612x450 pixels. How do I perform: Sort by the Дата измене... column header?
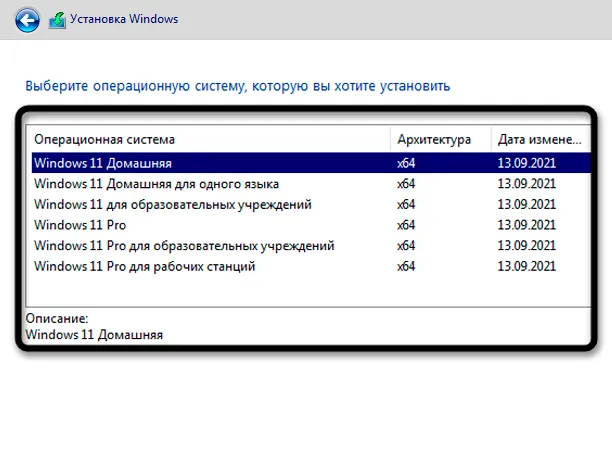[x=541, y=139]
